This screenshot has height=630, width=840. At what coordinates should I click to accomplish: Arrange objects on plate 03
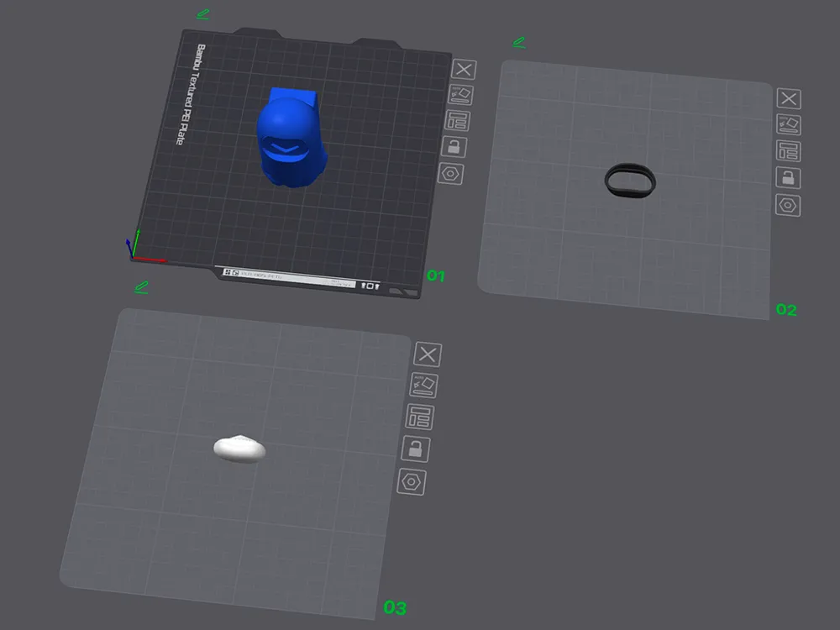(x=419, y=417)
